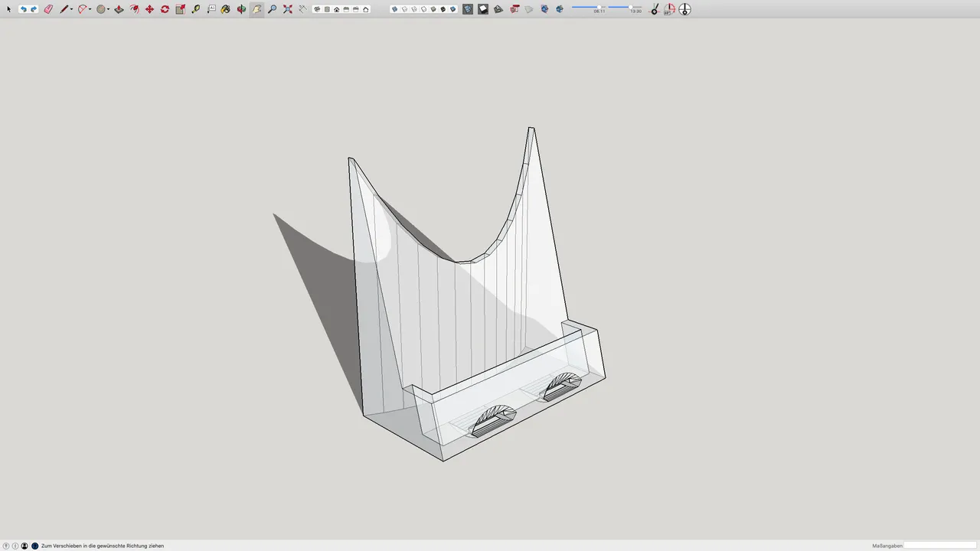
Task: Select the Rotate tool
Action: tap(165, 9)
